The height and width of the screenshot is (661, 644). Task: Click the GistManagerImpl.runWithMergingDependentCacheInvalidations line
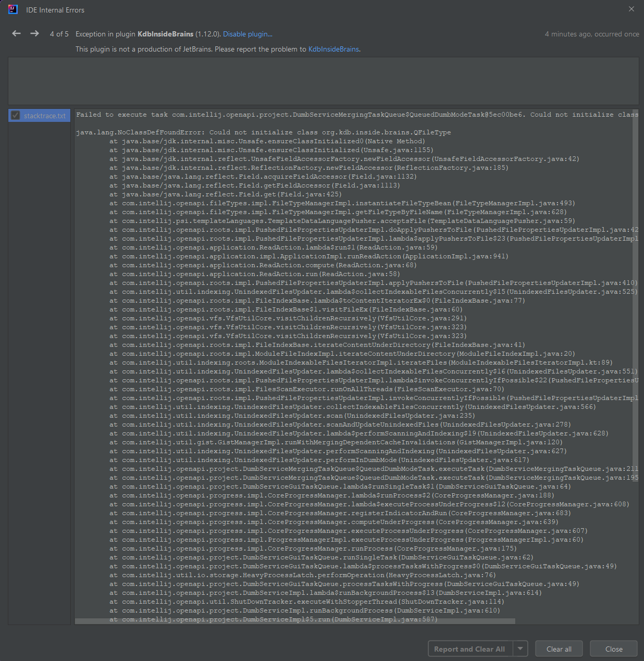pyautogui.click(x=336, y=442)
